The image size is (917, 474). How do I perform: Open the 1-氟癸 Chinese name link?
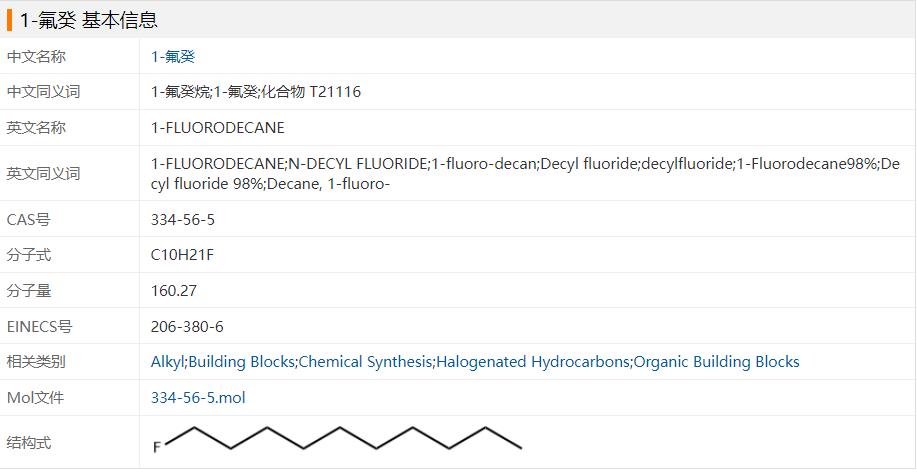tap(173, 57)
